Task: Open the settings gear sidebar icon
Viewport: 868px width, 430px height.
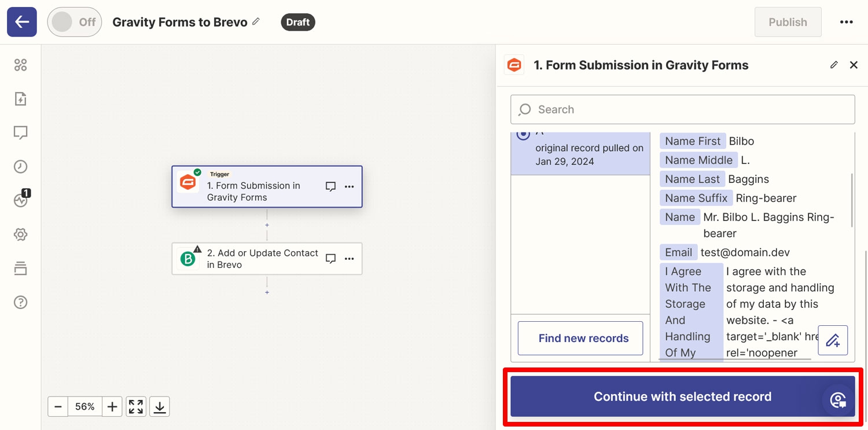Action: pyautogui.click(x=20, y=234)
